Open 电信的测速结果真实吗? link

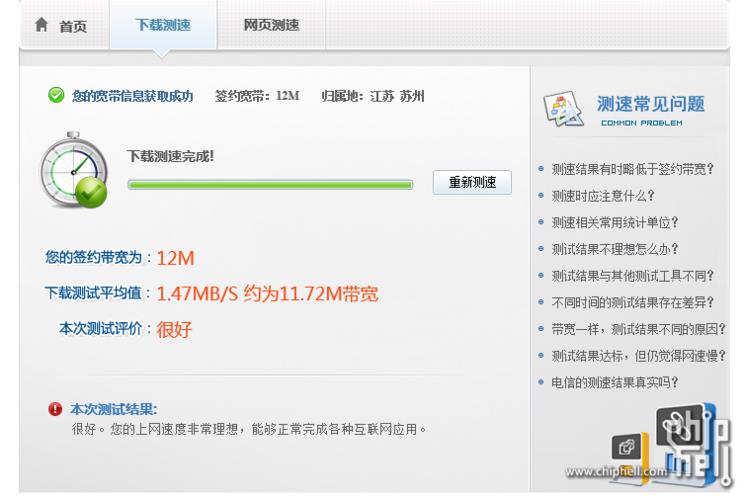pos(615,382)
